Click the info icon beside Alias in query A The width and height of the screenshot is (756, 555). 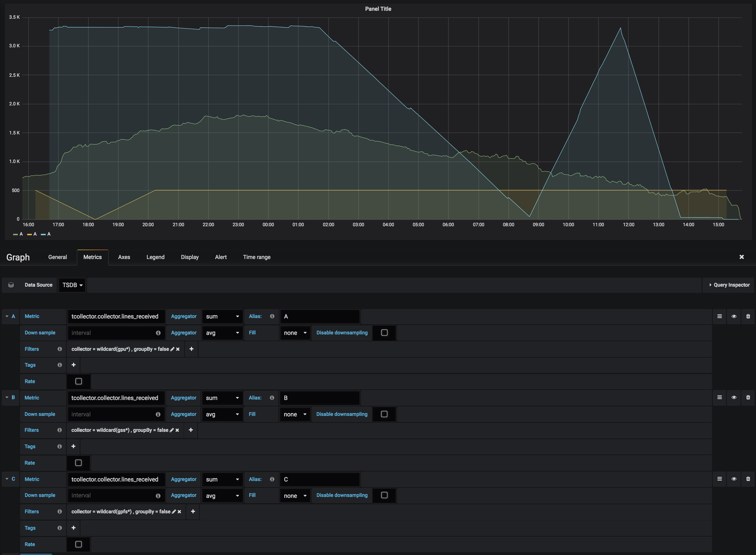(272, 316)
